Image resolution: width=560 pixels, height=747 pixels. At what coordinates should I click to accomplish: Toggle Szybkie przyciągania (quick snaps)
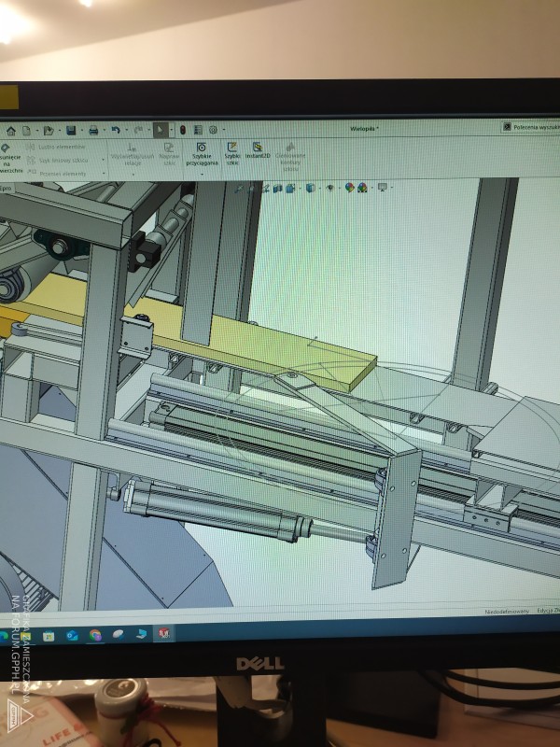[x=201, y=153]
